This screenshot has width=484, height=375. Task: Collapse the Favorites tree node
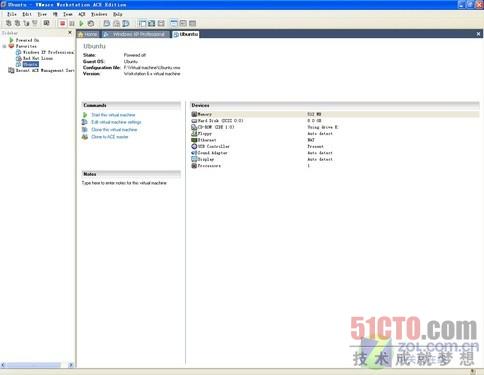click(x=4, y=46)
